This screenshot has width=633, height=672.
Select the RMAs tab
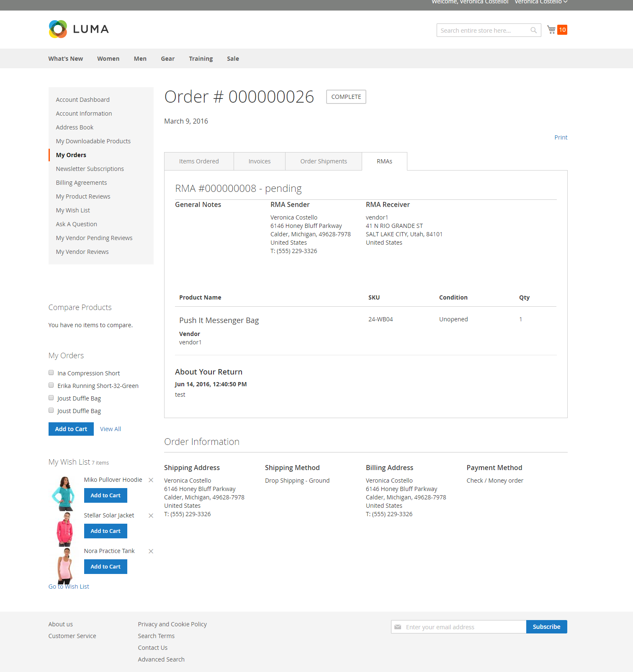(384, 161)
